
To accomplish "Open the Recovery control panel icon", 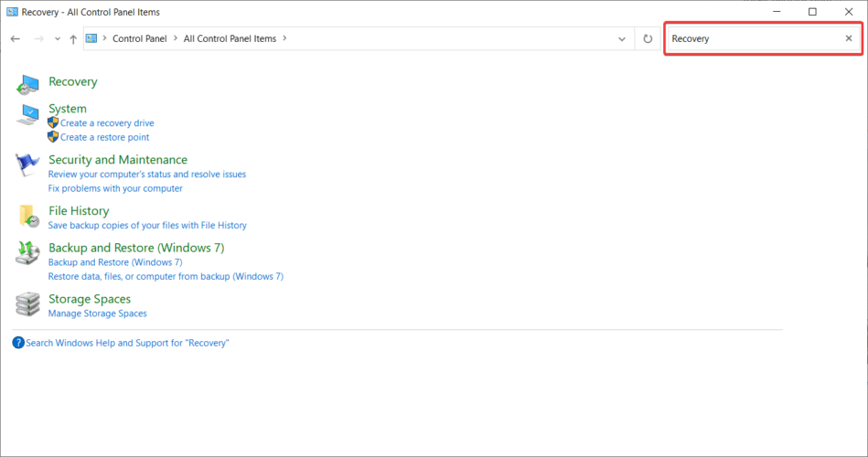I will pos(27,85).
